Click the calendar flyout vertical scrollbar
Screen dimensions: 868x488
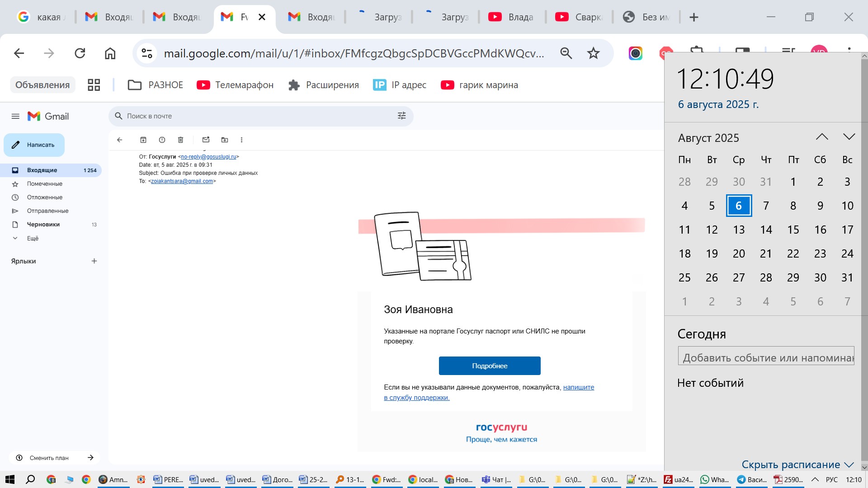click(x=864, y=262)
